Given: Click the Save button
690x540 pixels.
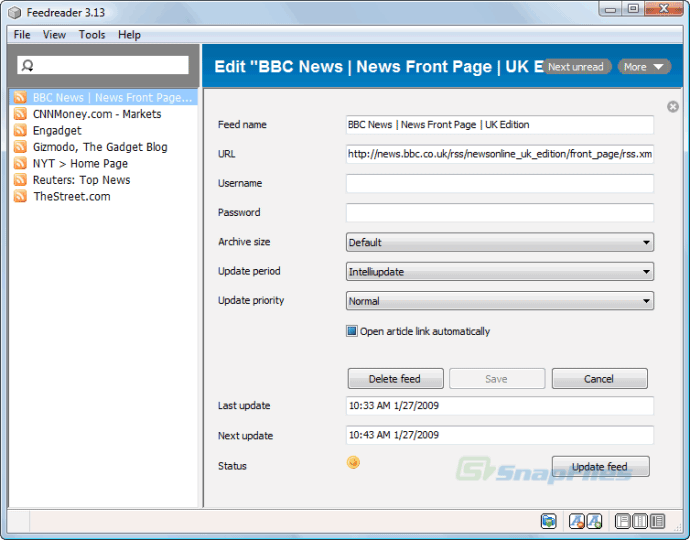Looking at the screenshot, I should pos(497,379).
